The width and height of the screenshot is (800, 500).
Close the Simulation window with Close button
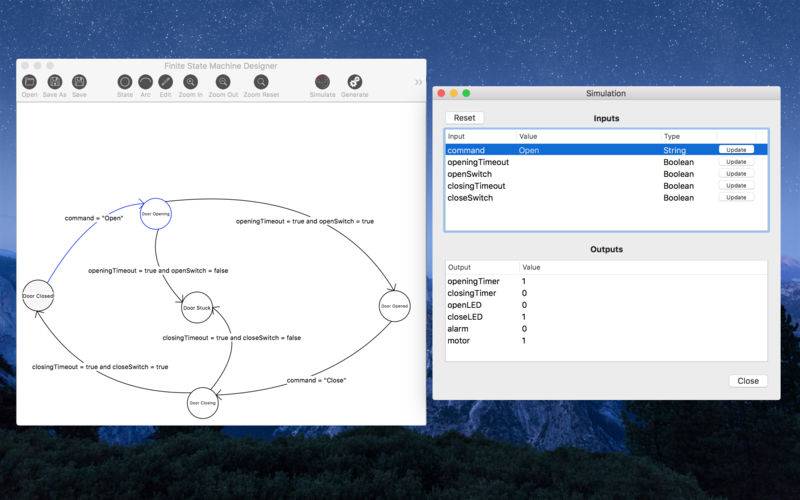pyautogui.click(x=748, y=381)
